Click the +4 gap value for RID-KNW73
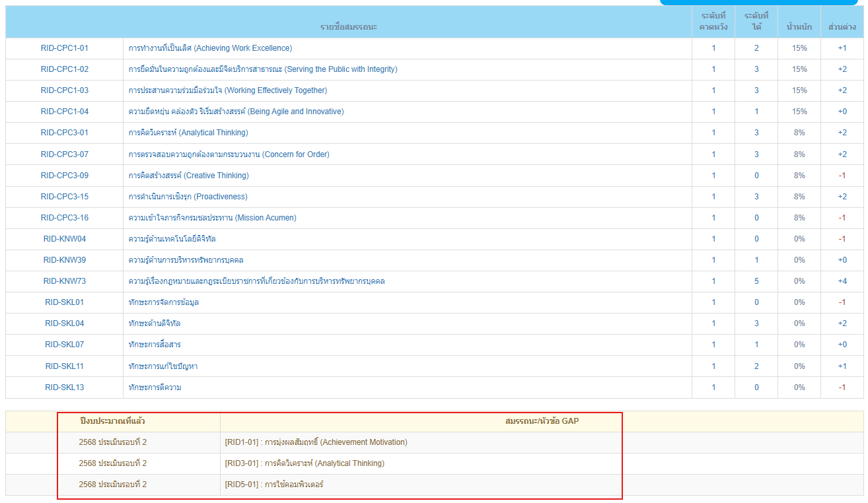The image size is (868, 503). point(842,281)
